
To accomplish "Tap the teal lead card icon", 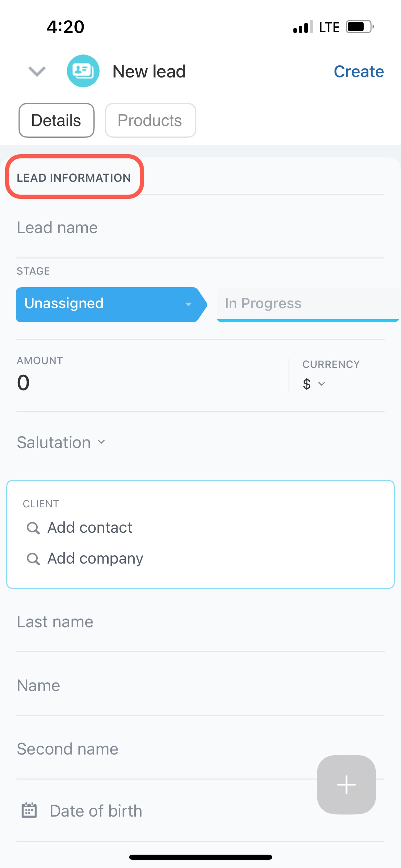I will coord(83,71).
